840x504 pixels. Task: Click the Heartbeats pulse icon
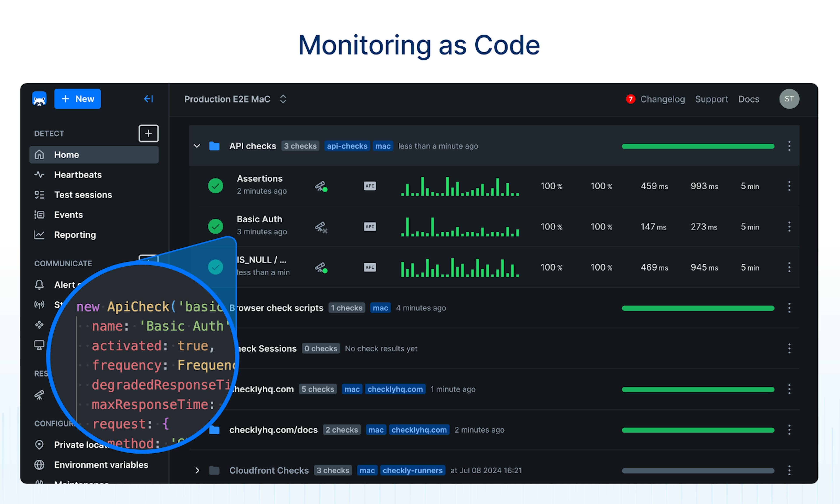point(39,175)
